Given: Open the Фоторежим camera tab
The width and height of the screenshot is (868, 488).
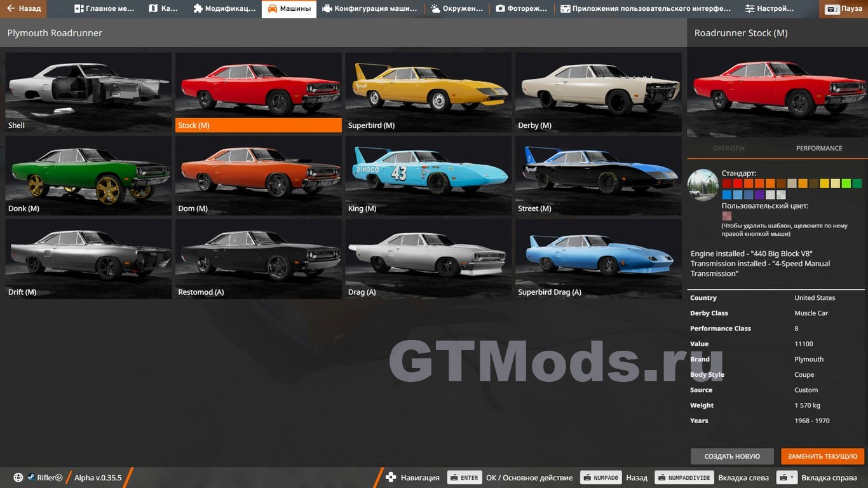Looking at the screenshot, I should coord(522,9).
